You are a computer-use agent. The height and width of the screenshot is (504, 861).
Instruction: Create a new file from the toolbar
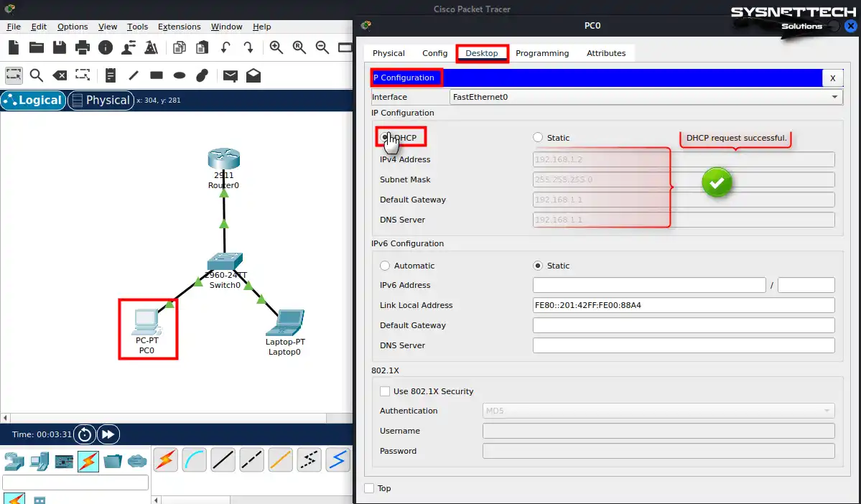[14, 48]
